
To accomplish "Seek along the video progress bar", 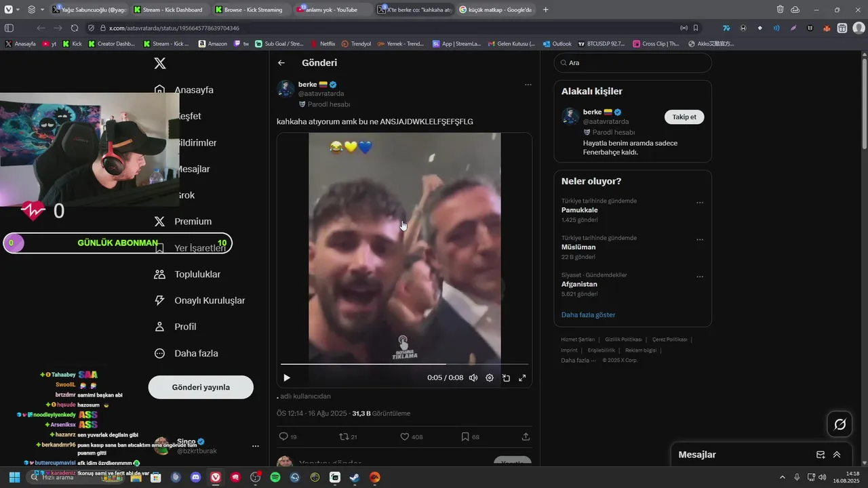I will (404, 364).
